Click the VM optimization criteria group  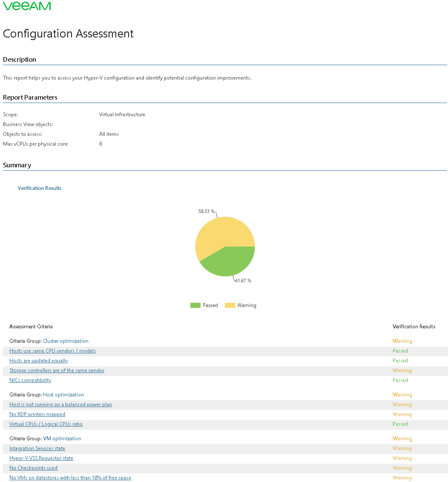62,439
